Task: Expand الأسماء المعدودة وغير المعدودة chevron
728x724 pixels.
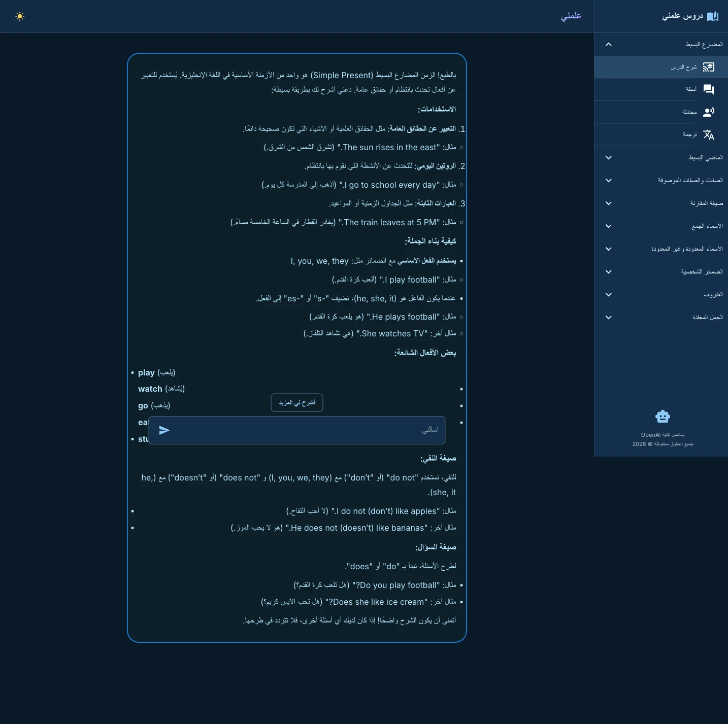Action: (x=609, y=249)
